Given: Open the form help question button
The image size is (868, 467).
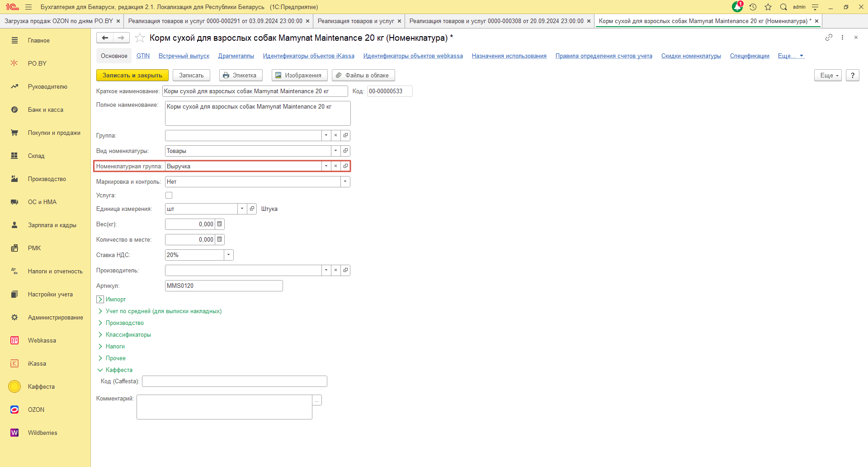Looking at the screenshot, I should tap(853, 75).
